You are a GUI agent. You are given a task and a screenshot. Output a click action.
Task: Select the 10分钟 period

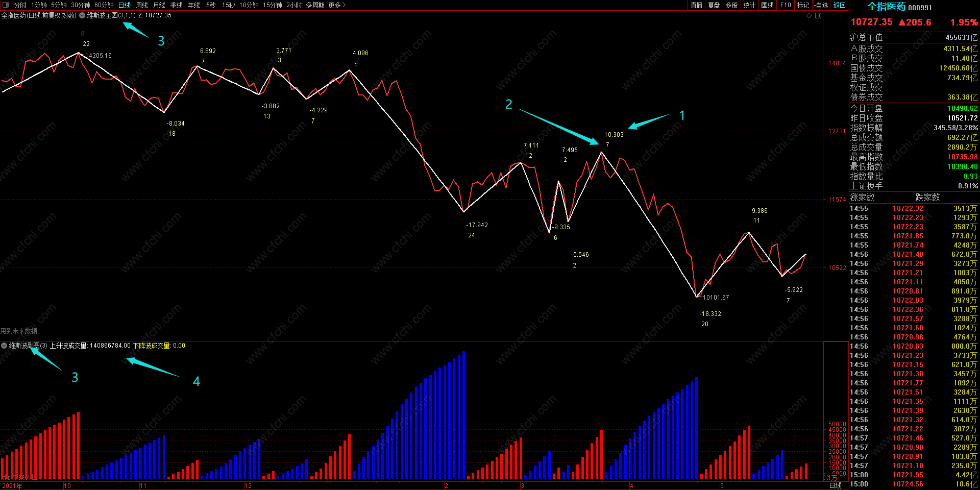(x=249, y=5)
